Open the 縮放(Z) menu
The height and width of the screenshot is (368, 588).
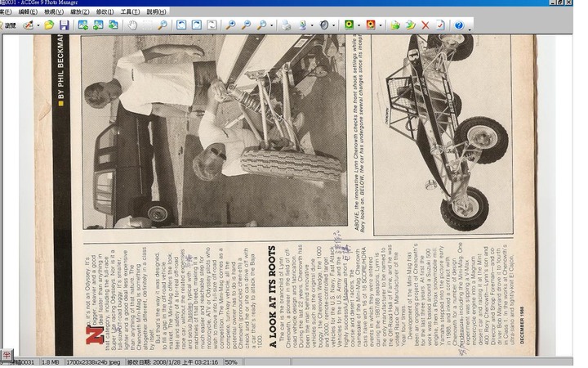(x=79, y=11)
